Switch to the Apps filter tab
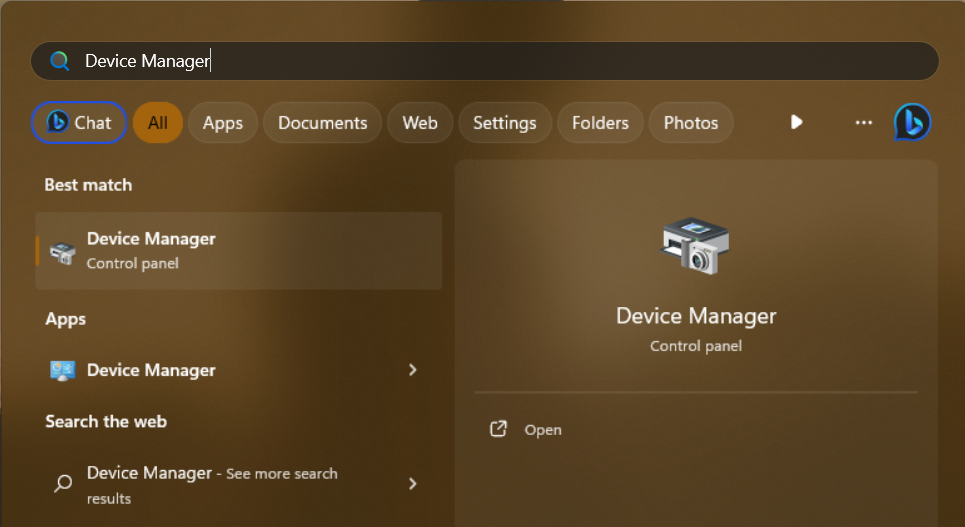 pos(223,123)
